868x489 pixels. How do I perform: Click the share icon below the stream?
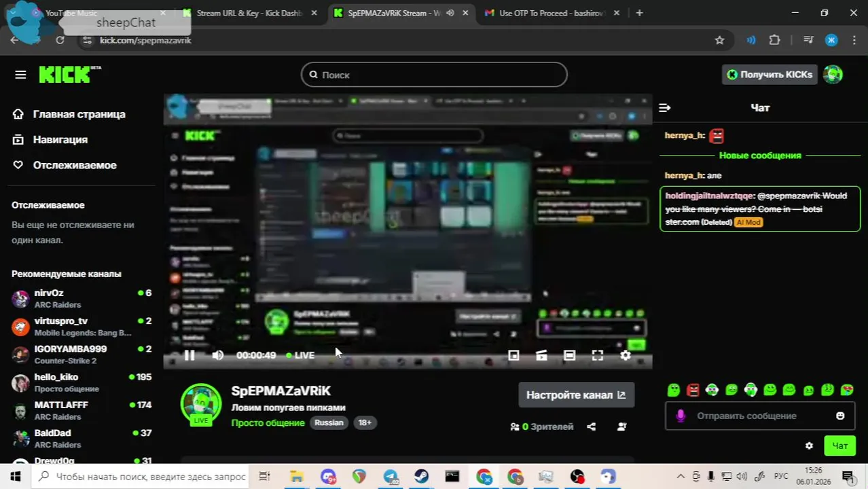591,427
